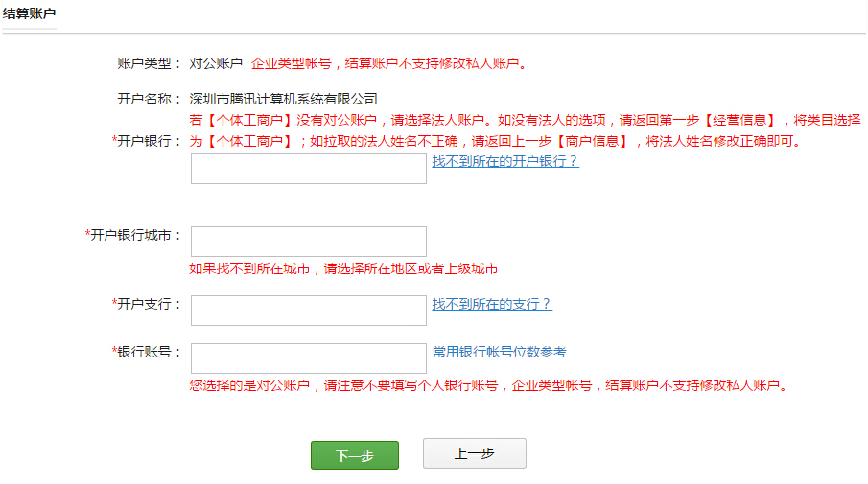This screenshot has height=484, width=868.
Task: Select the 结算账户 section header
Action: [x=29, y=12]
